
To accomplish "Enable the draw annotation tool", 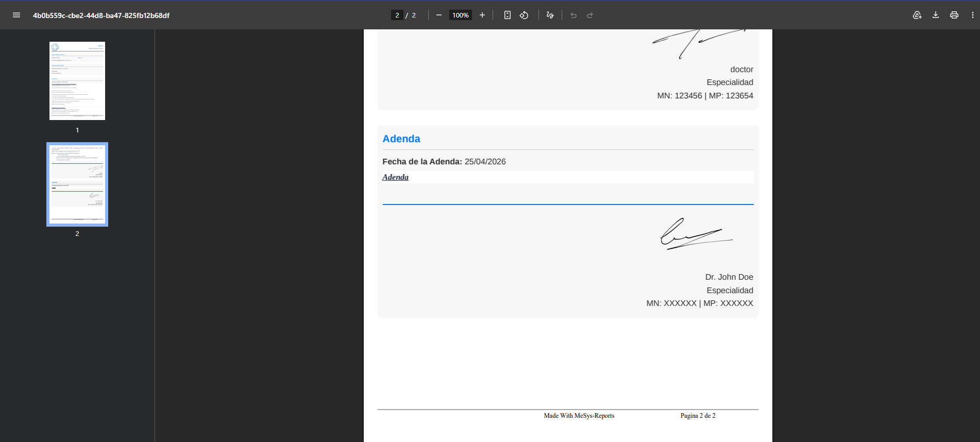I will (x=550, y=15).
